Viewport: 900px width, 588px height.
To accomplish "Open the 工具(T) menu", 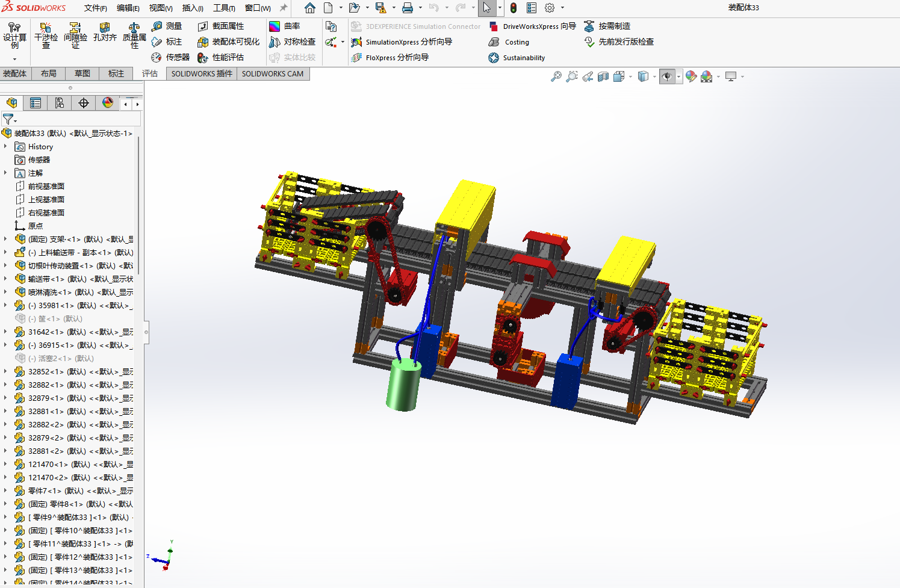I will point(224,8).
